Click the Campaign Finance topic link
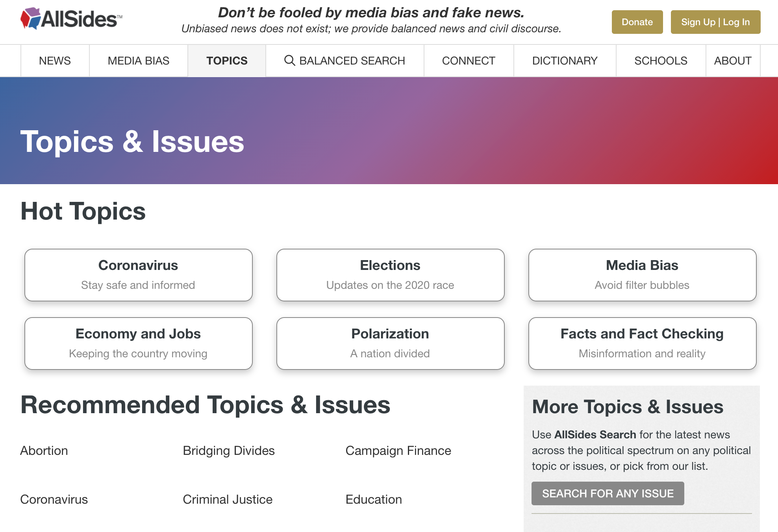This screenshot has width=778, height=532. 398,451
